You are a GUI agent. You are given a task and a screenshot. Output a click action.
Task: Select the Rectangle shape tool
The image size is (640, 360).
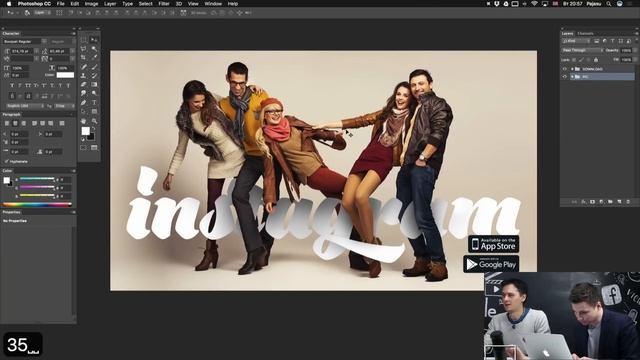pos(94,111)
